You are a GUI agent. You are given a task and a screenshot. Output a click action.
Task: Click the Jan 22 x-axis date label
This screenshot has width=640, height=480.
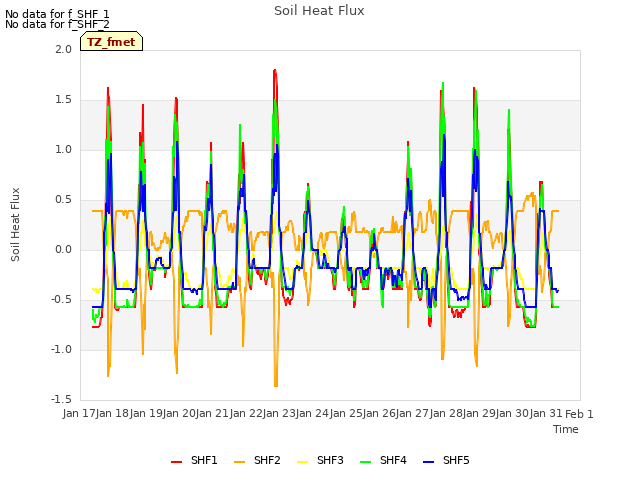pos(246,413)
